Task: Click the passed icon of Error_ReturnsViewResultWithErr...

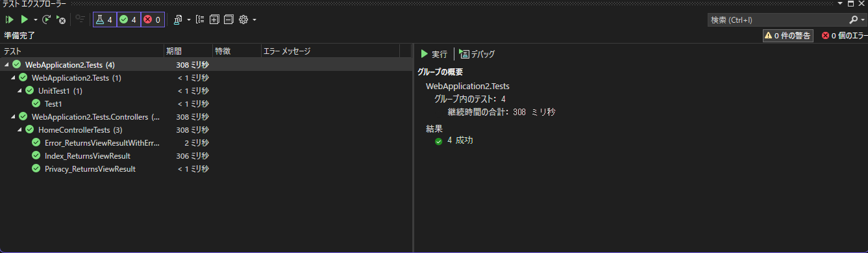Action: [x=36, y=142]
